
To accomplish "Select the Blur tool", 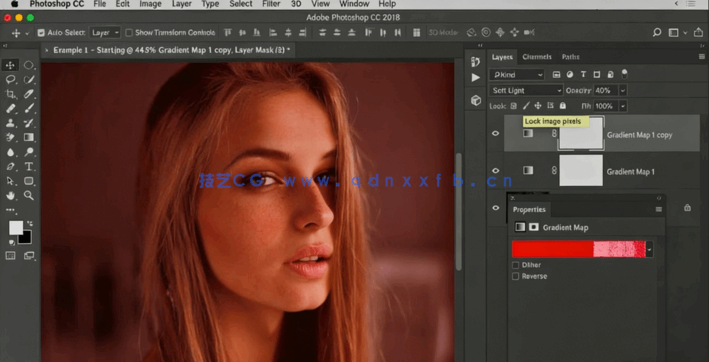I will [10, 152].
